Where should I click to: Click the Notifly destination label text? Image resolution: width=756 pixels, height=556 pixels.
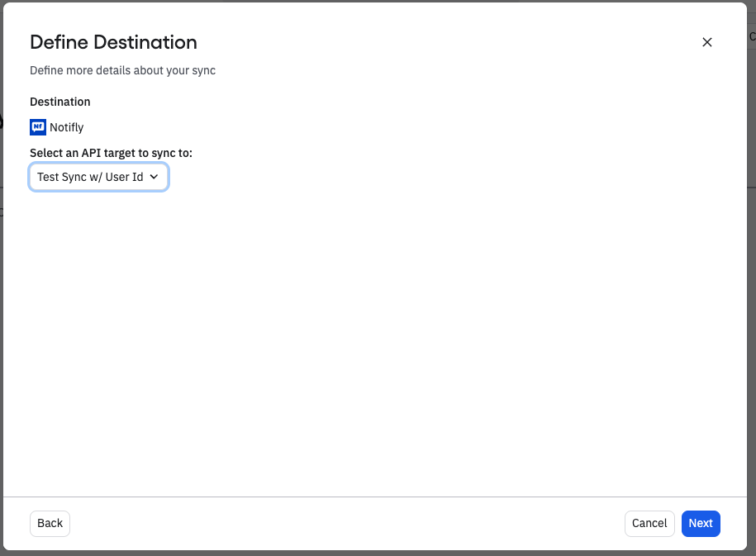tap(65, 126)
